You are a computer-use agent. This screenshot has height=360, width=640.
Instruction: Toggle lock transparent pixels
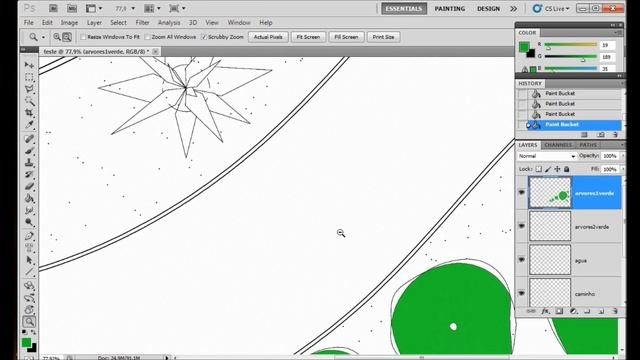[x=539, y=169]
